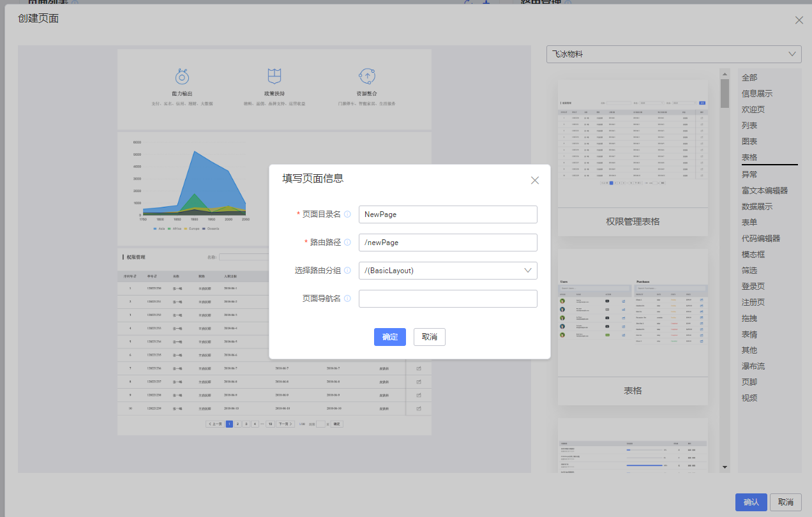Click the refresh icon near 页面列表 header
Image resolution: width=812 pixels, height=517 pixels.
point(467,3)
